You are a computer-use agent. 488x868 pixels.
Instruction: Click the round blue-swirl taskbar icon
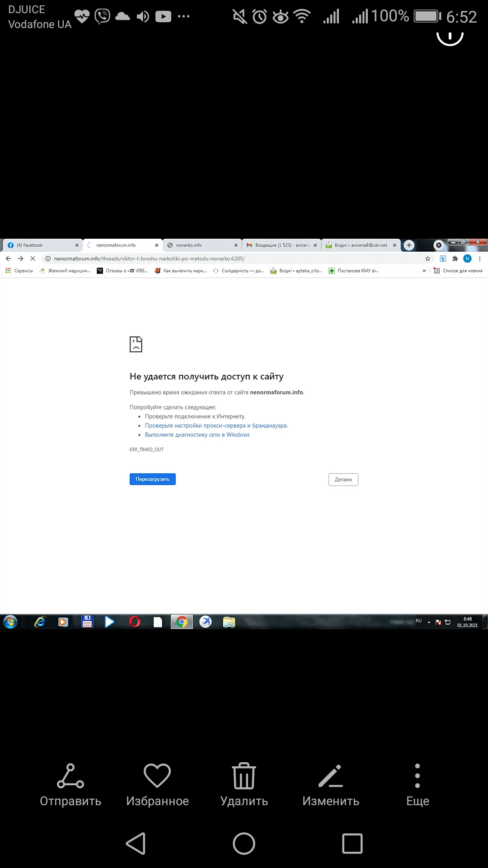tap(206, 622)
